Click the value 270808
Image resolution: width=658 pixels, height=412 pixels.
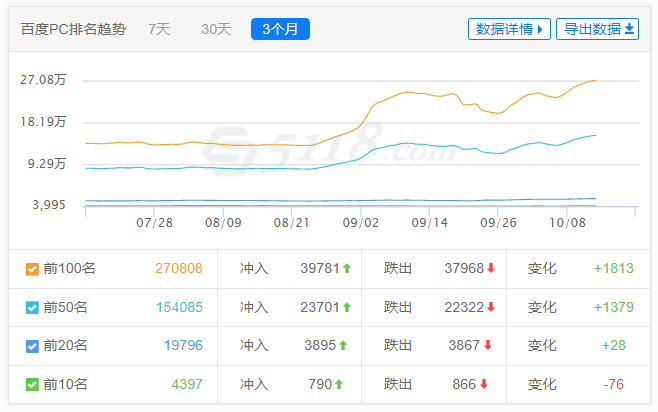click(x=179, y=268)
